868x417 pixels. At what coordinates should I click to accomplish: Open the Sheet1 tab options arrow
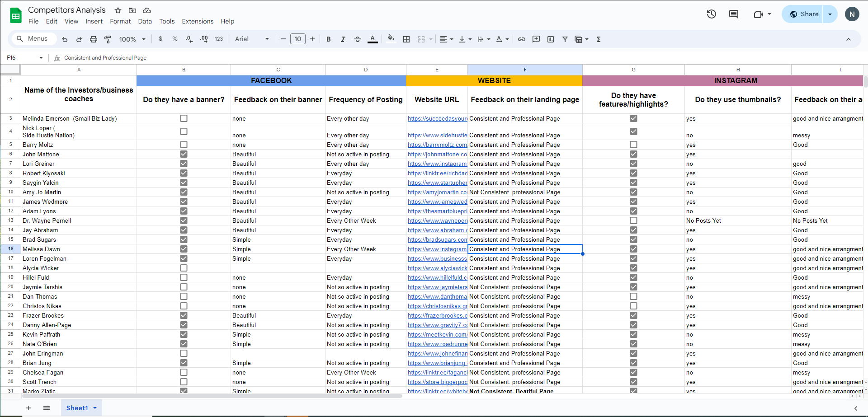[95, 408]
